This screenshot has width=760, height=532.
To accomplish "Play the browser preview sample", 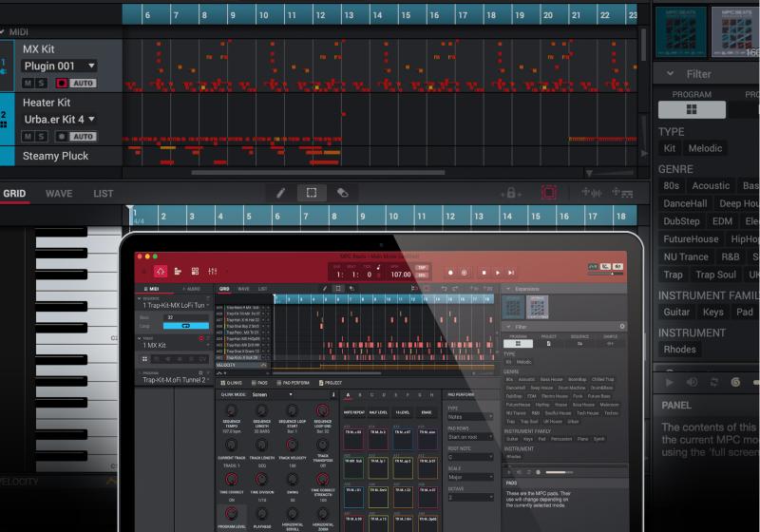I will pyautogui.click(x=670, y=382).
